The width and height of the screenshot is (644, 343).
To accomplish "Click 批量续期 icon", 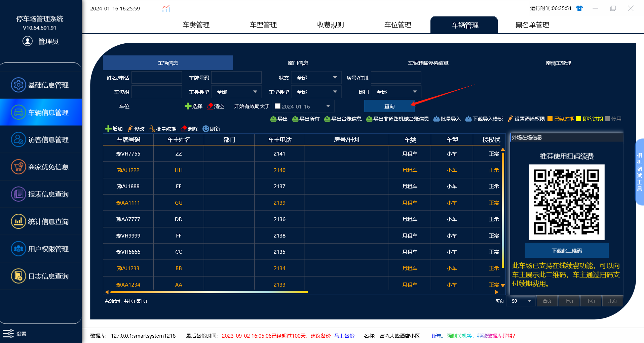I will [x=152, y=129].
